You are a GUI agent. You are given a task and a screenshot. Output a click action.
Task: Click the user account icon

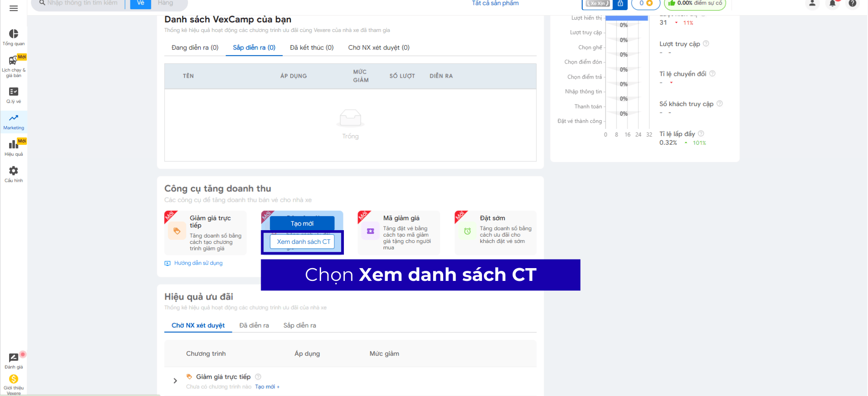coord(812,4)
